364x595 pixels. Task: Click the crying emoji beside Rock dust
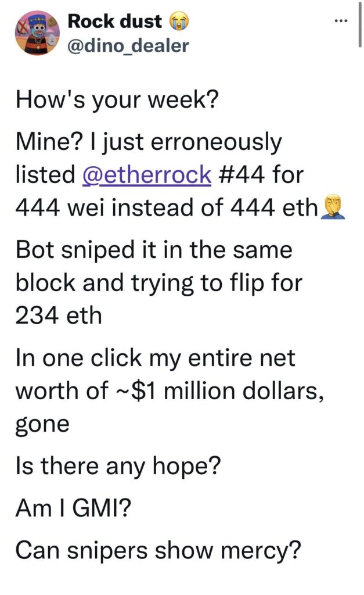click(x=178, y=21)
